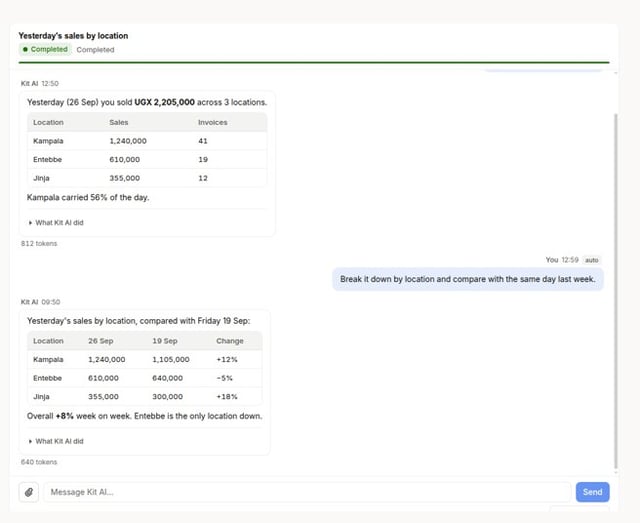Click Entebbe -5% change cell
640x523 pixels.
coord(224,378)
